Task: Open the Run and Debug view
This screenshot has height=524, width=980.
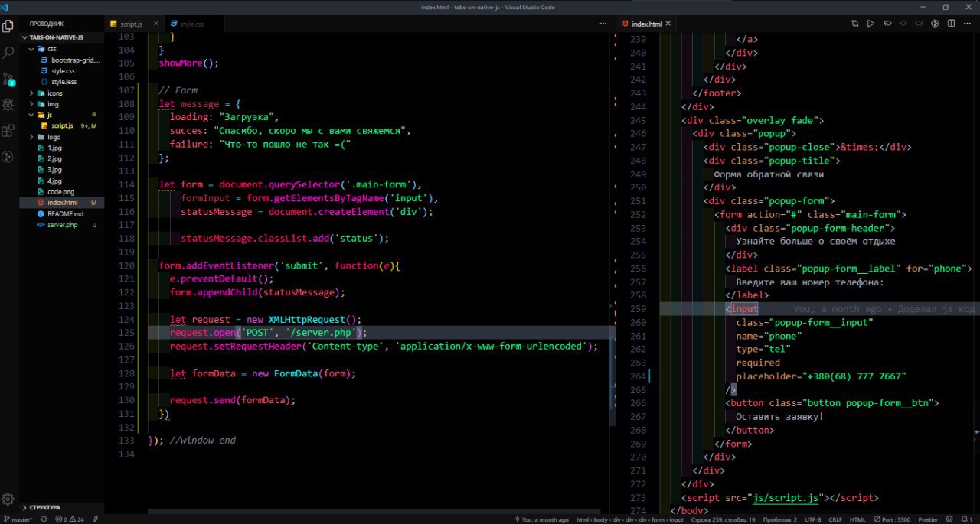Action: [8, 105]
